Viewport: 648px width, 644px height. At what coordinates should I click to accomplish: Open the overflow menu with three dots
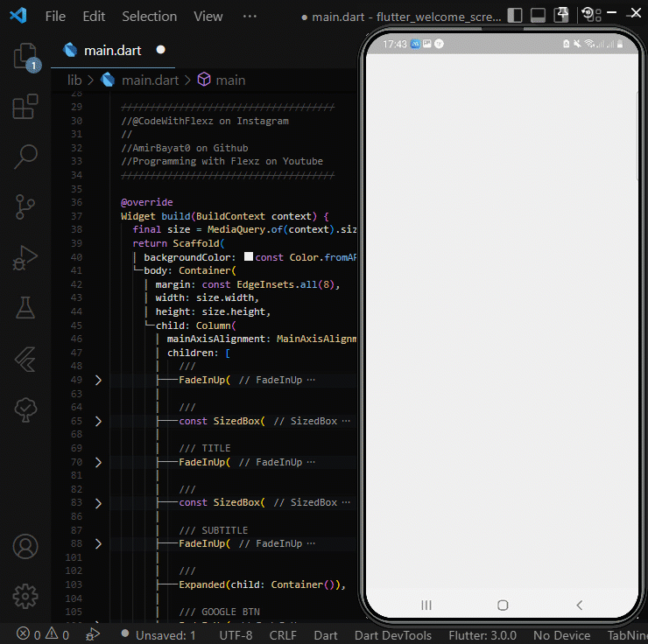point(250,16)
